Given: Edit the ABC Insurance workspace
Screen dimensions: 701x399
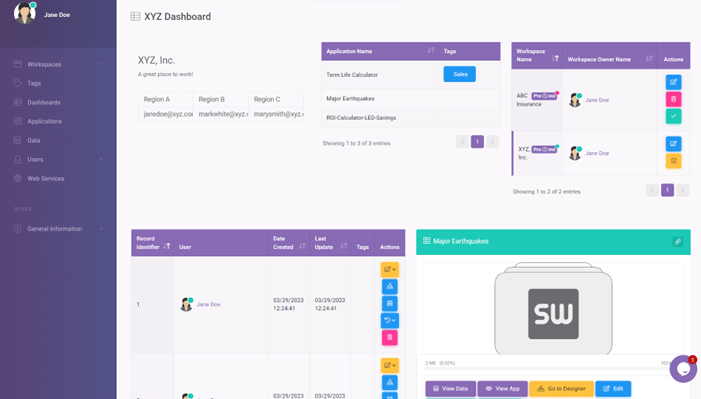Looking at the screenshot, I should click(x=673, y=82).
